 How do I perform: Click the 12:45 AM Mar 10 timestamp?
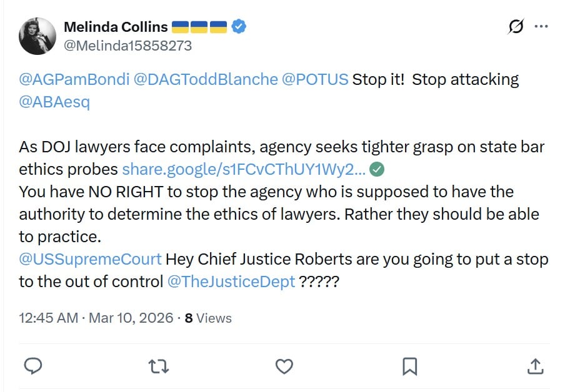click(x=96, y=318)
